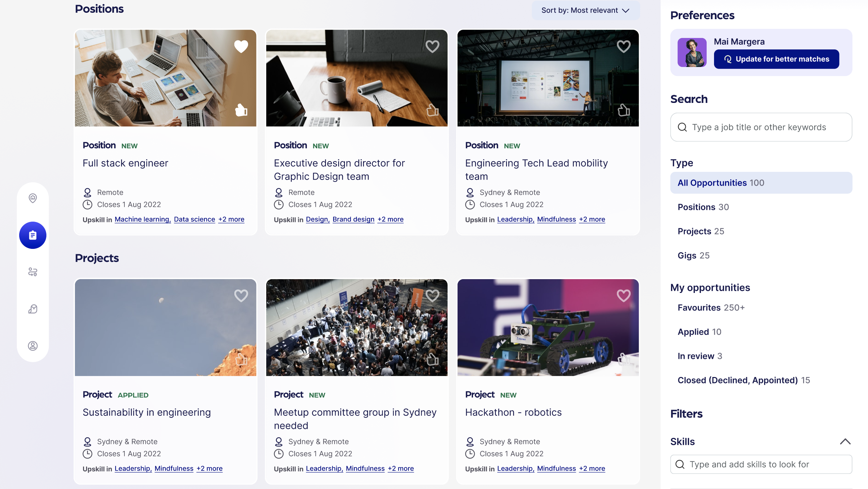Select the clipboard opportunities sidebar icon
This screenshot has height=489, width=868.
tap(33, 235)
